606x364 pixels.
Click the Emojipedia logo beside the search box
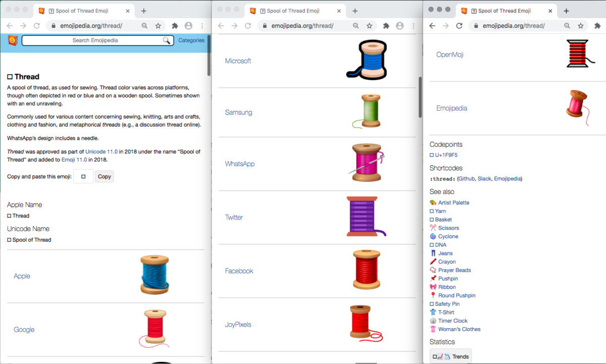pyautogui.click(x=13, y=40)
